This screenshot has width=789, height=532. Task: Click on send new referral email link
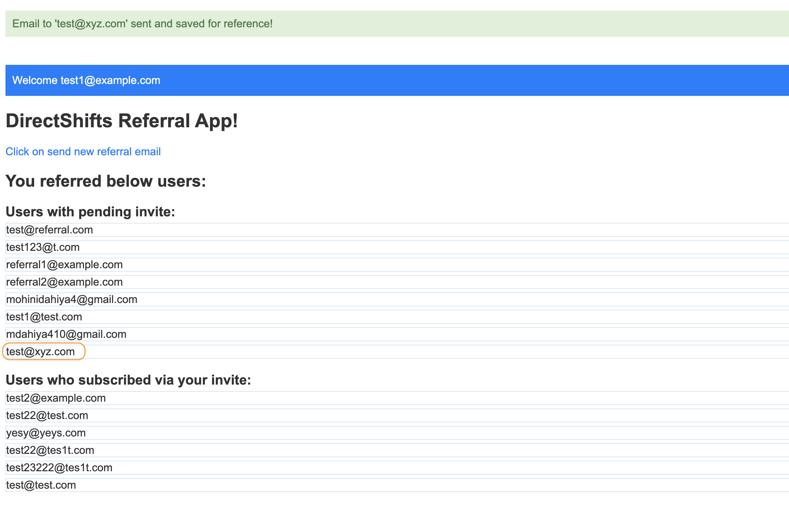83,151
